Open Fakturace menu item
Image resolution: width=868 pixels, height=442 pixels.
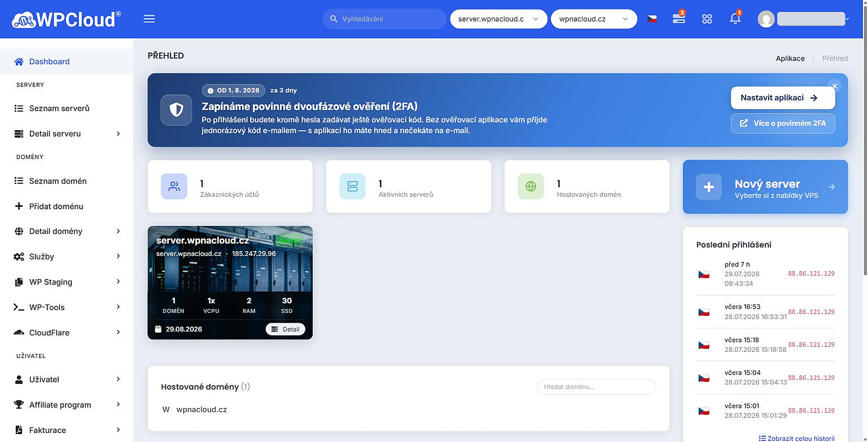(x=66, y=430)
